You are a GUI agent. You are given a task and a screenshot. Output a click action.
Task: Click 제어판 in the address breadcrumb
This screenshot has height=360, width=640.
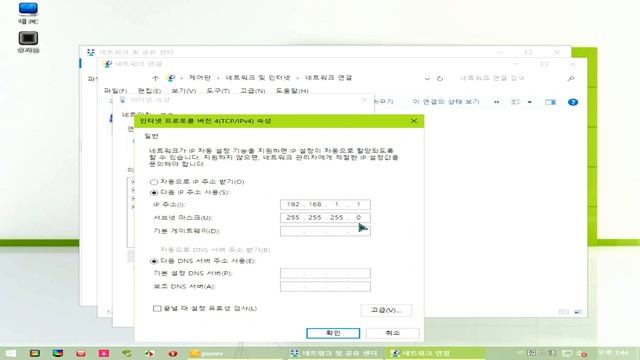199,78
